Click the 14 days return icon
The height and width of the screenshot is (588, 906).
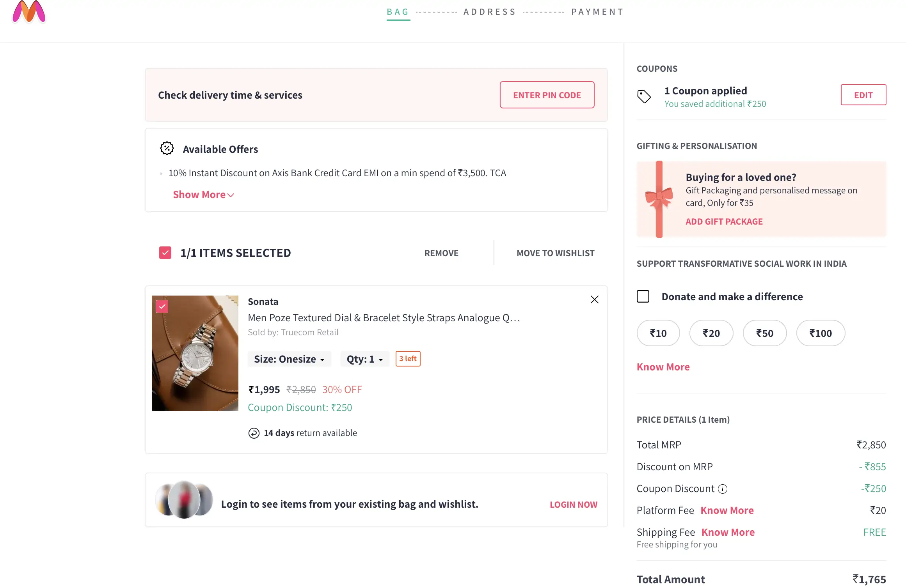click(253, 433)
